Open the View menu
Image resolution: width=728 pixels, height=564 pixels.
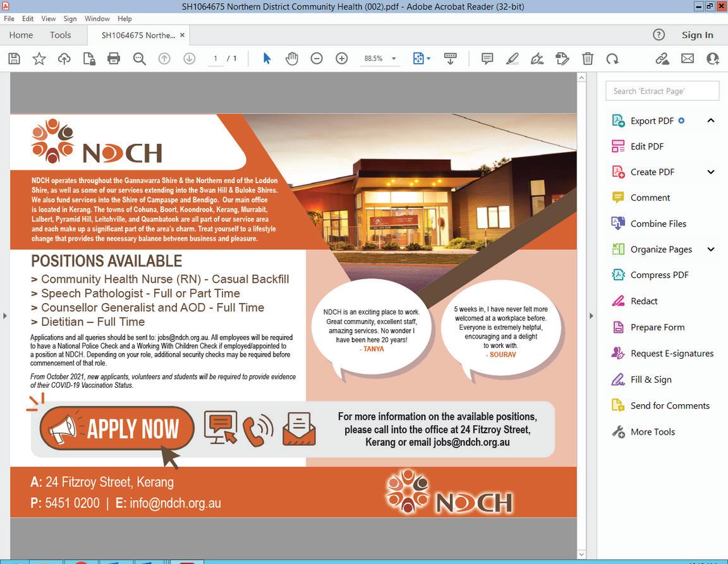tap(48, 18)
